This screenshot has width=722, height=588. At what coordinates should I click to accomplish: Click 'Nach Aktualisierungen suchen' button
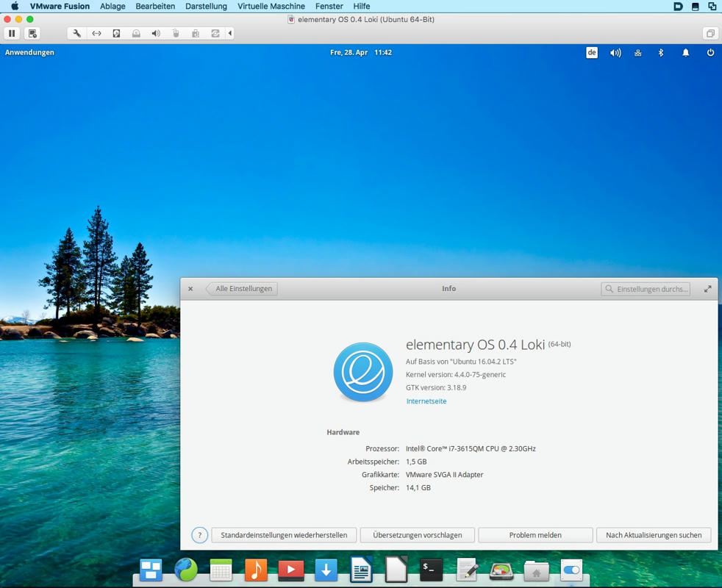653,535
